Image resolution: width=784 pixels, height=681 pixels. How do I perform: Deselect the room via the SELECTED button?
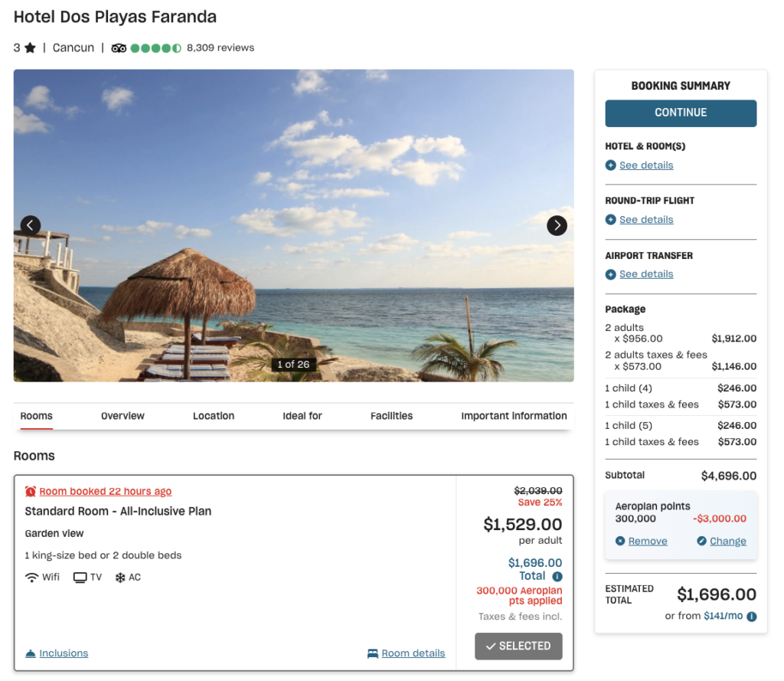(x=518, y=646)
